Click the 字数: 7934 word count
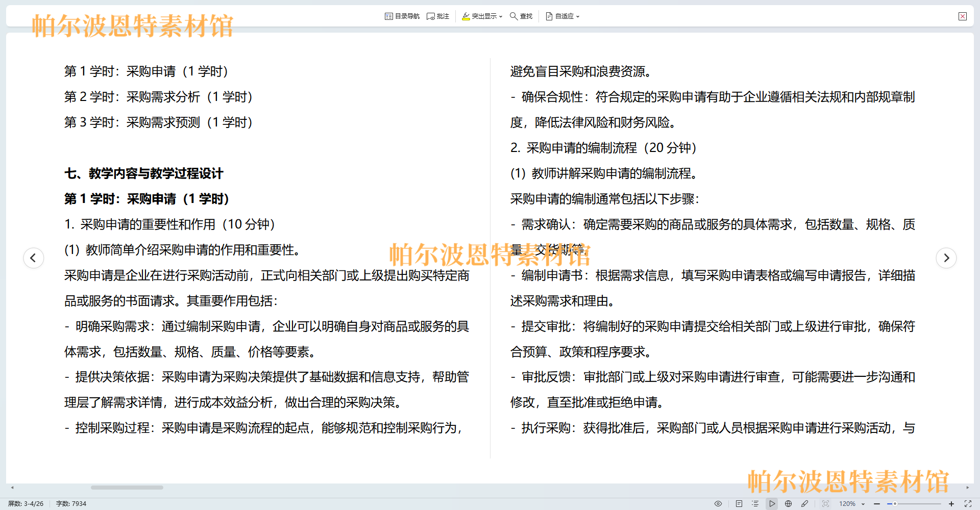 71,504
